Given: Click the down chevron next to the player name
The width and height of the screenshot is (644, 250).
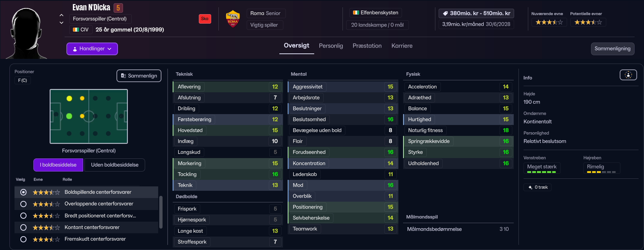Looking at the screenshot, I should (x=61, y=23).
